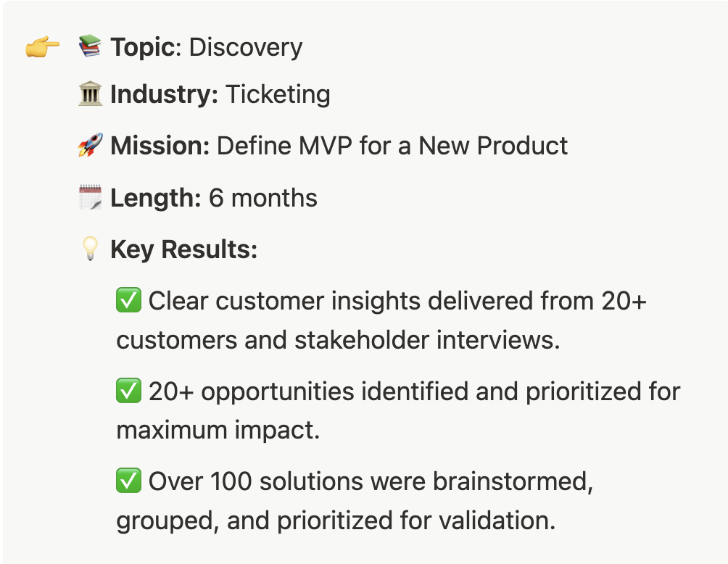Click the text 6 months
This screenshot has height=564, width=728.
tap(263, 198)
